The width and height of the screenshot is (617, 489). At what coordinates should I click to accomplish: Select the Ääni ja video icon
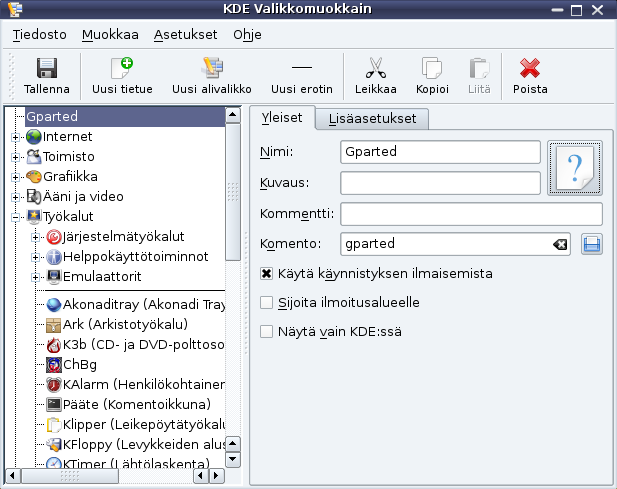(34, 197)
